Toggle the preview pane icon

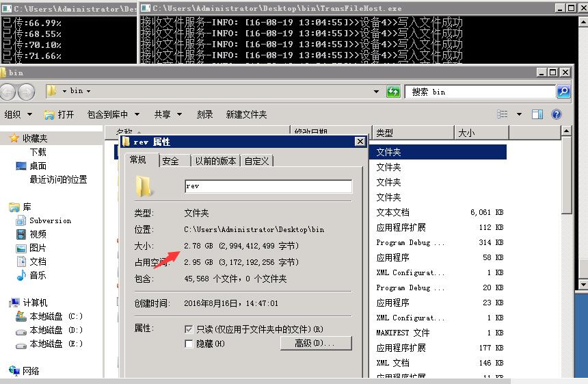[537, 114]
